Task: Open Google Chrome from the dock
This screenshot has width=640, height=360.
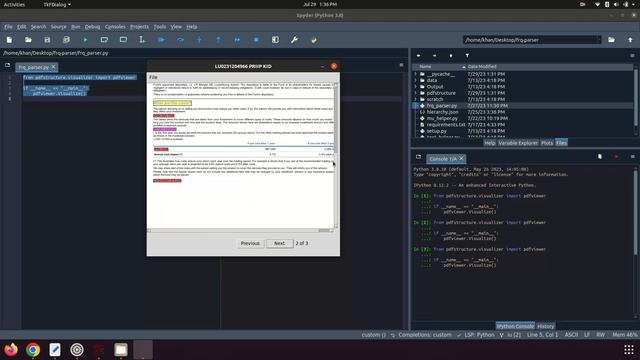Action: tap(33, 350)
